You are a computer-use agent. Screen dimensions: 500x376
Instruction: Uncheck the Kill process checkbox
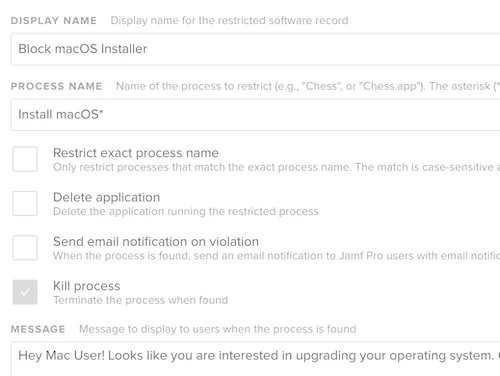(25, 292)
